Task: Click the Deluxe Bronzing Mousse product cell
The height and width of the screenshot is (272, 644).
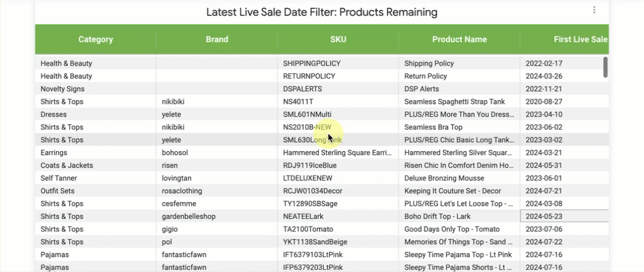Action: (459, 178)
